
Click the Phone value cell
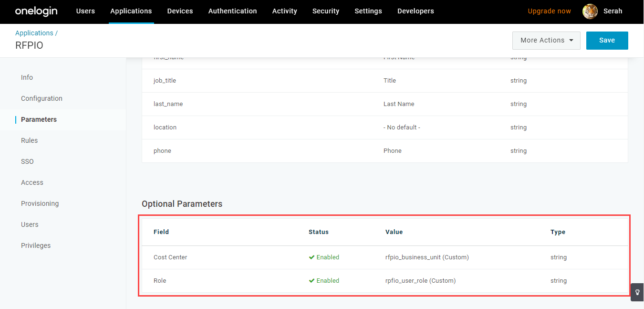[x=393, y=151]
